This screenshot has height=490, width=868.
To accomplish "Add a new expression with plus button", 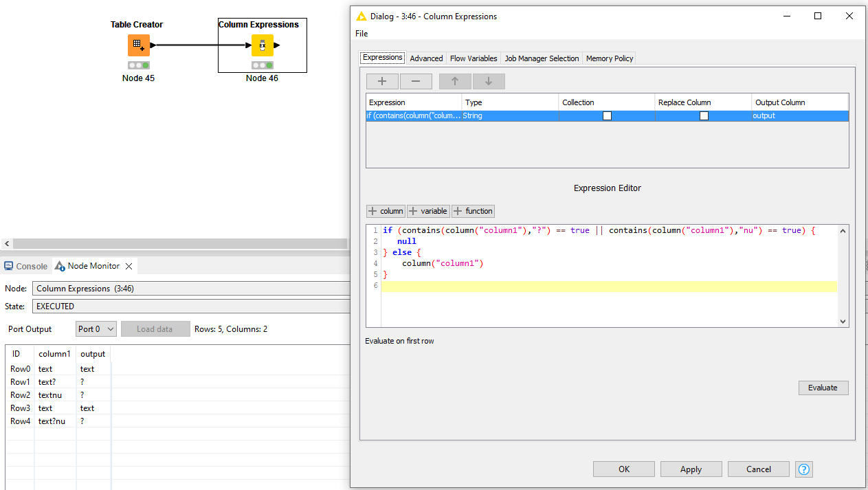I will [382, 81].
